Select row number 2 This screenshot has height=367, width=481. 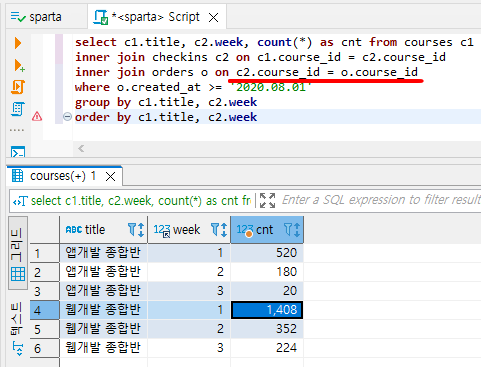click(45, 272)
